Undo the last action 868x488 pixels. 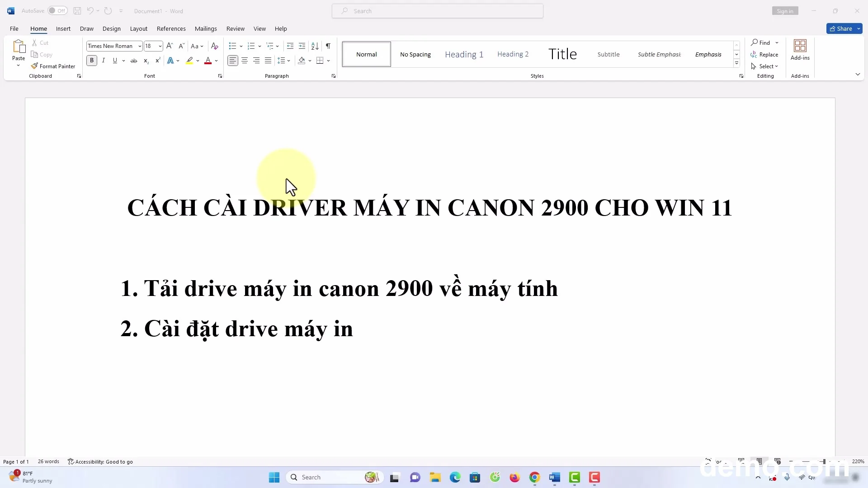90,11
